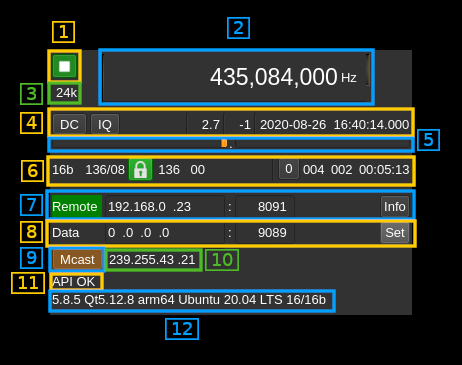Click the 00 value after 136

197,170
